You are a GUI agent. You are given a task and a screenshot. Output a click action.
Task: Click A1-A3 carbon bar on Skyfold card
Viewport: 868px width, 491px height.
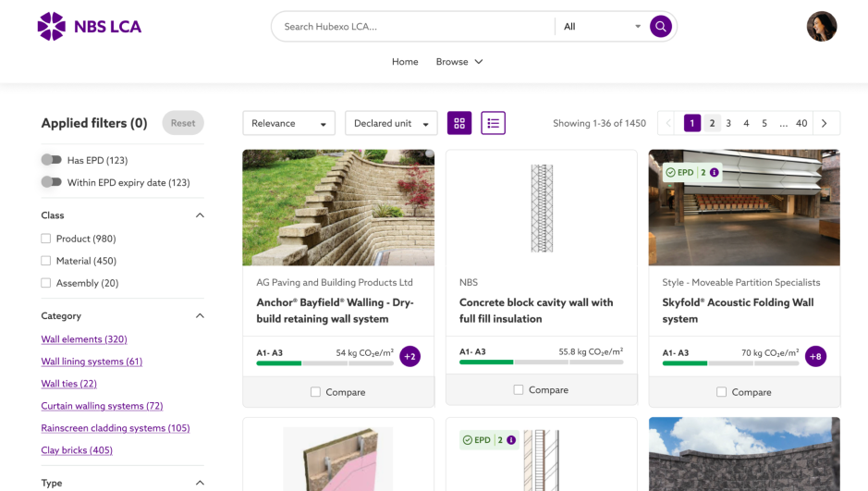pyautogui.click(x=730, y=363)
